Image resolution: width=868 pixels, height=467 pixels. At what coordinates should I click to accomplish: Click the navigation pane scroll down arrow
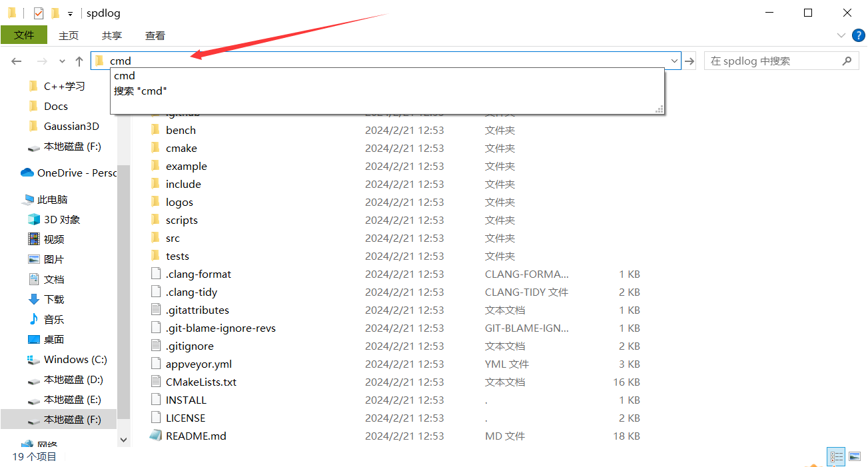[123, 440]
